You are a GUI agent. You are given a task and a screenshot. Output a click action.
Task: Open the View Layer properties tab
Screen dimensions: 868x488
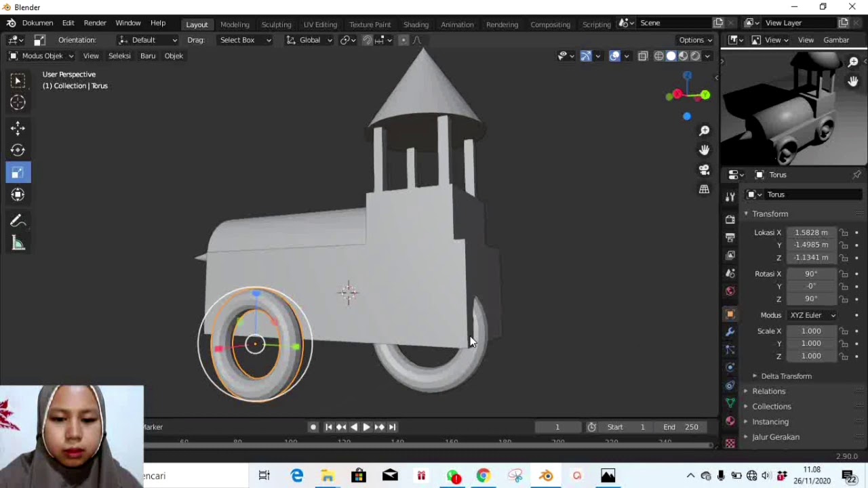730,255
